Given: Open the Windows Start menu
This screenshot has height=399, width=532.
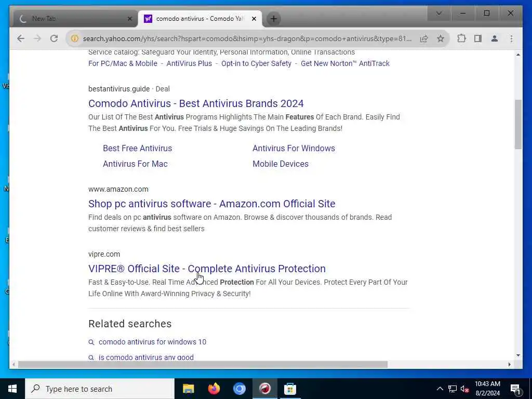Looking at the screenshot, I should pyautogui.click(x=12, y=389).
